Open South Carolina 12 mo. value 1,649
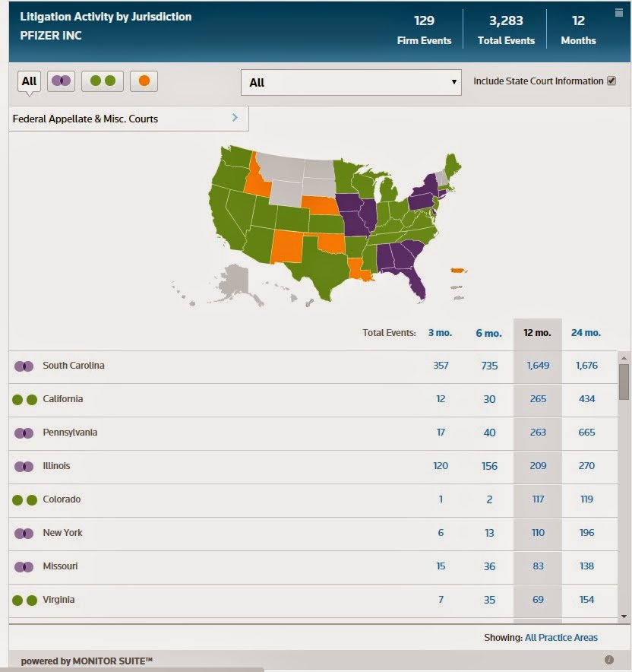632x672 pixels. tap(538, 366)
